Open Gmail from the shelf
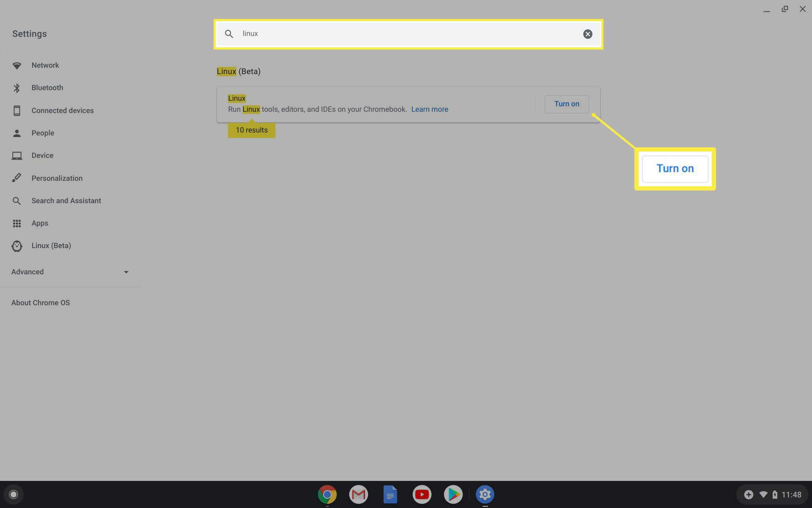Image resolution: width=812 pixels, height=508 pixels. tap(359, 494)
